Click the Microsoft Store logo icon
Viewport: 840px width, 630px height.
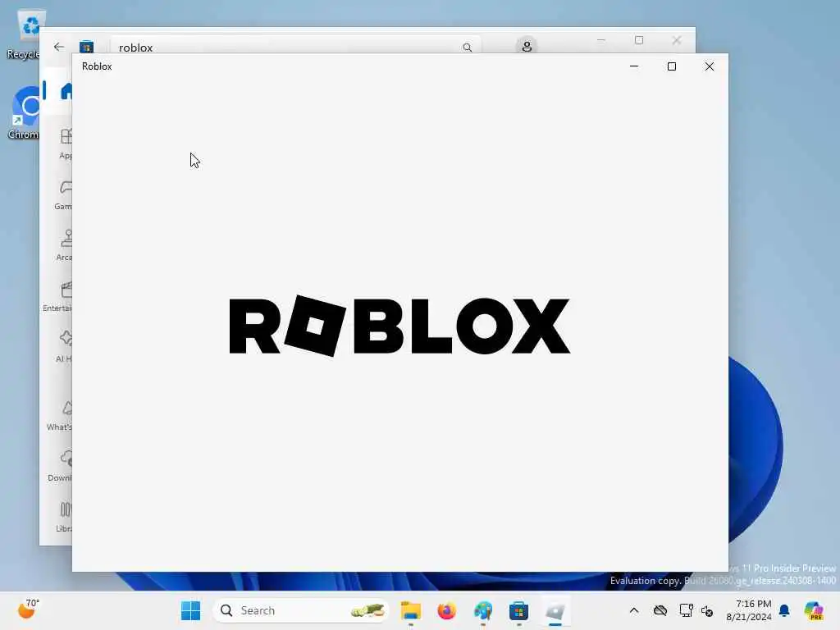pos(86,47)
